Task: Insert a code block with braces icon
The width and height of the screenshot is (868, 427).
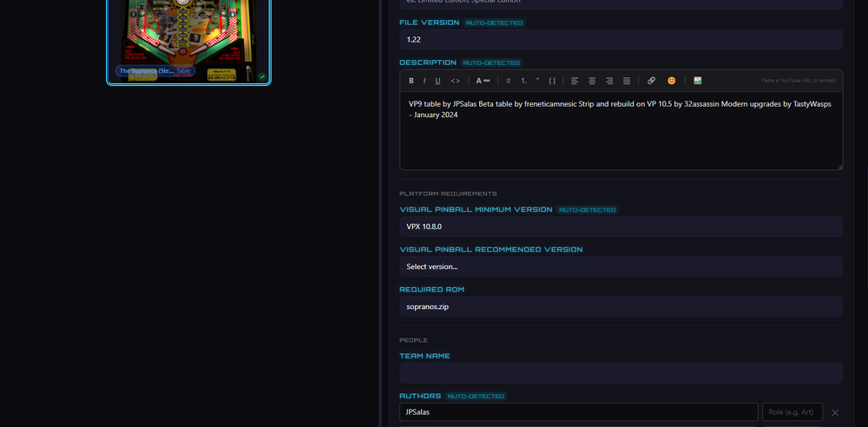Action: [552, 81]
